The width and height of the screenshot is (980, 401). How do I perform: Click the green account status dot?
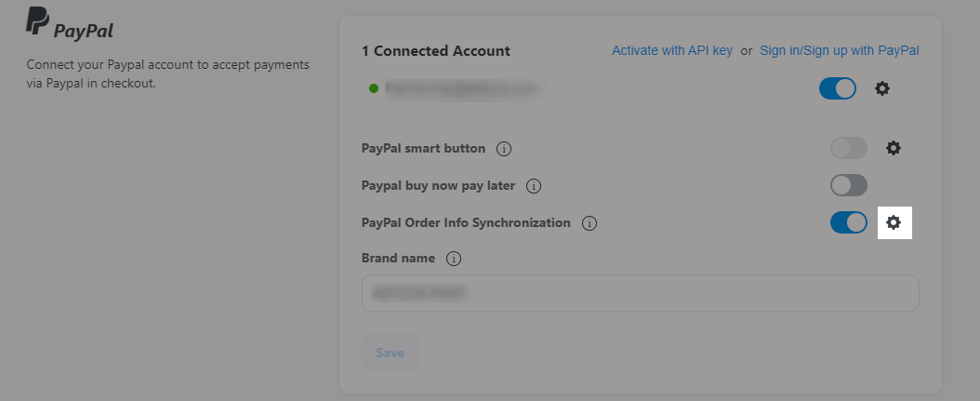(x=374, y=88)
